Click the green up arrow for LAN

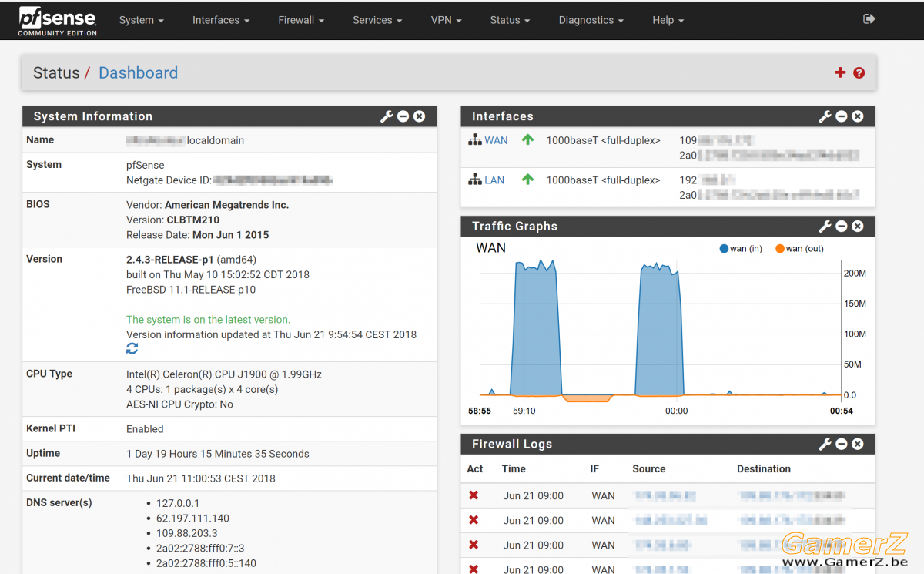click(x=527, y=180)
